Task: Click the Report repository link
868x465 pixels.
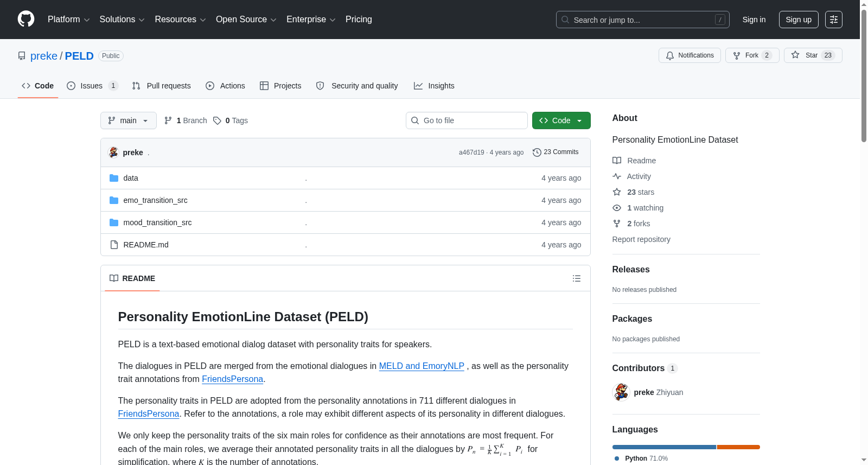Action: point(641,239)
